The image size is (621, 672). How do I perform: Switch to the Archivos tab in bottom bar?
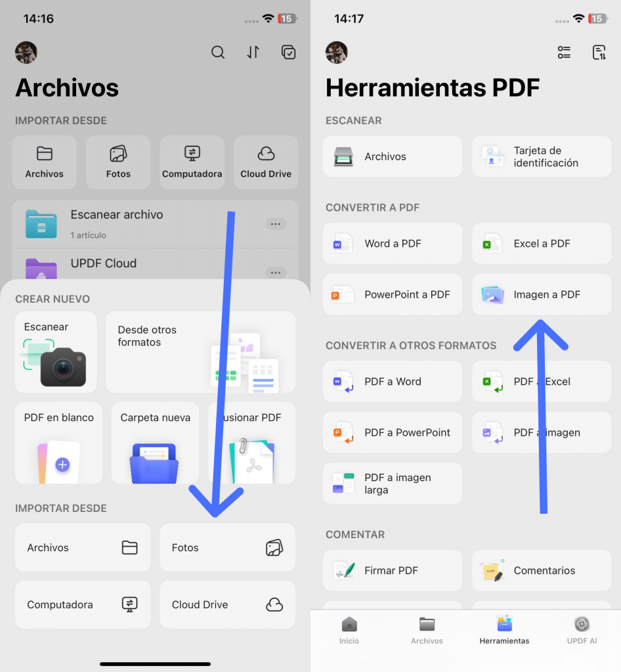pos(427,631)
